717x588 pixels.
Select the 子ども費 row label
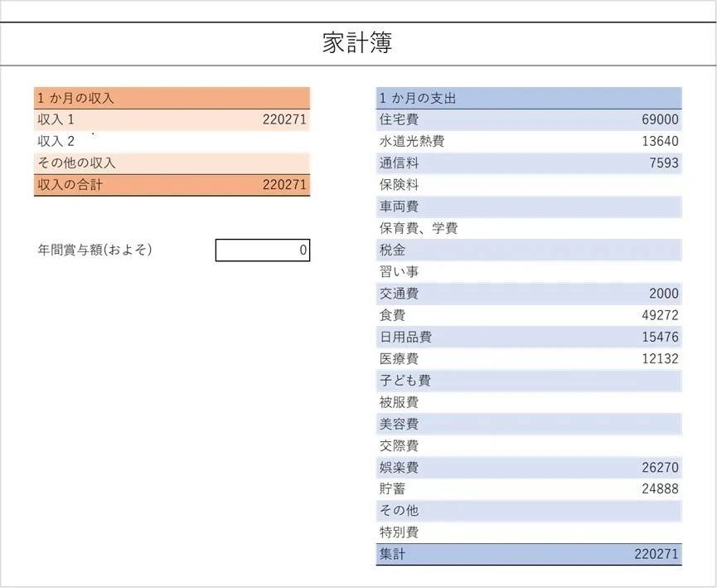pos(405,381)
